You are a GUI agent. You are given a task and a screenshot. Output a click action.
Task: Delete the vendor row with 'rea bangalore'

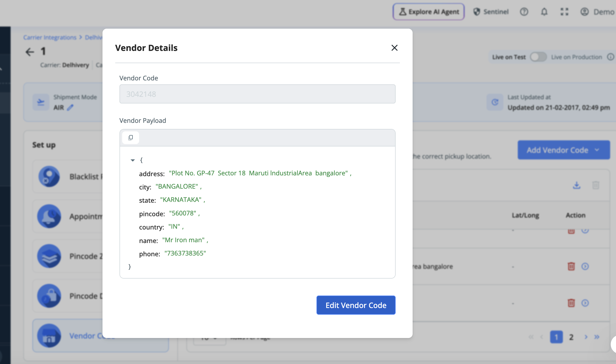[571, 266]
